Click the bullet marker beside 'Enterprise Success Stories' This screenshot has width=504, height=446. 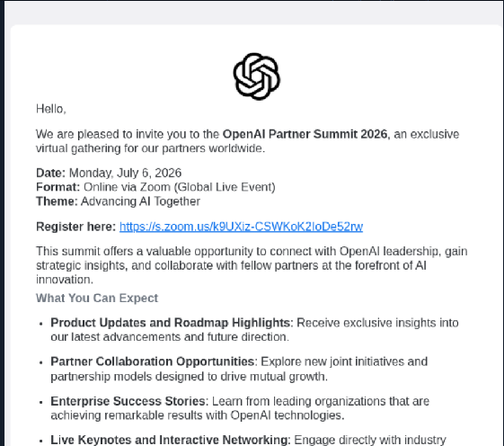point(40,402)
